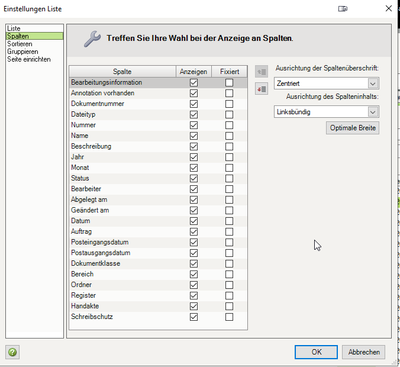Confirm with the OK button
The image size is (400, 367).
pos(316,352)
